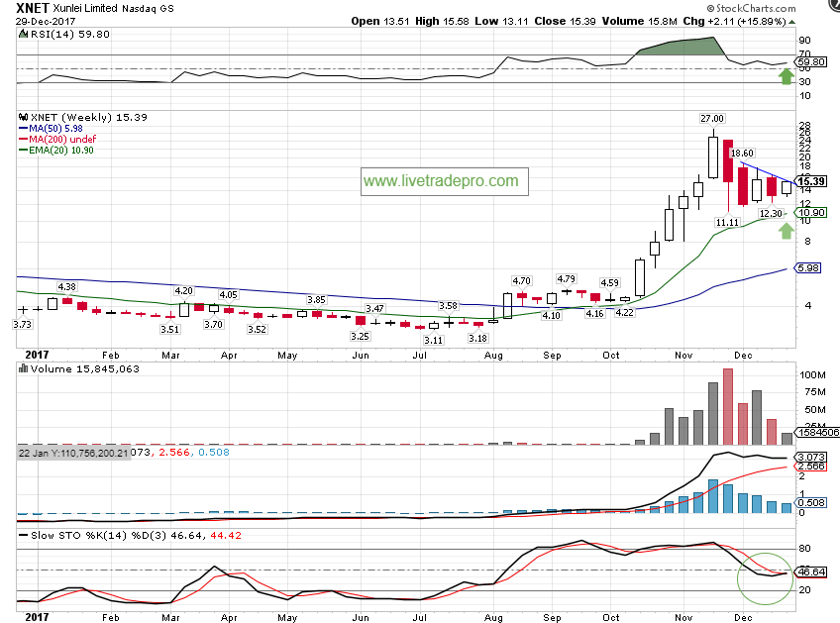Click the green arrow in the RSI panel

[x=786, y=76]
